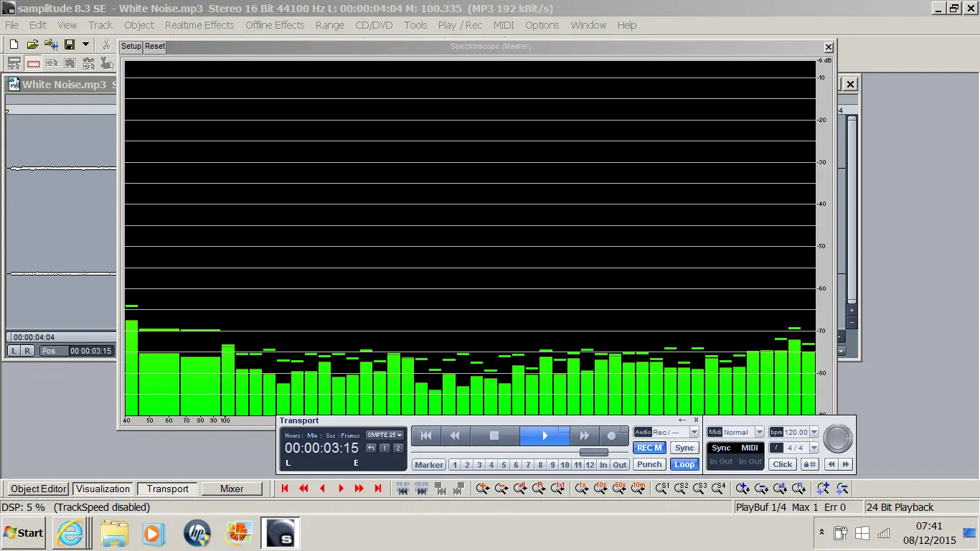Image resolution: width=980 pixels, height=551 pixels.
Task: Toggle Visualization window button
Action: coord(103,489)
